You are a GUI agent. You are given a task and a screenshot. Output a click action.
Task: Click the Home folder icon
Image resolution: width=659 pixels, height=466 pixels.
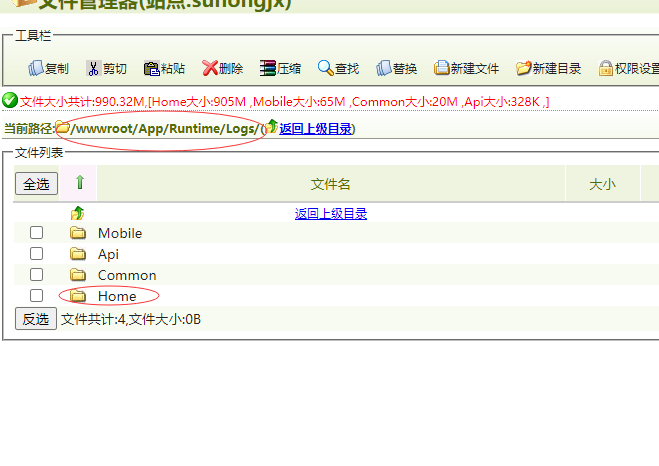tap(78, 296)
